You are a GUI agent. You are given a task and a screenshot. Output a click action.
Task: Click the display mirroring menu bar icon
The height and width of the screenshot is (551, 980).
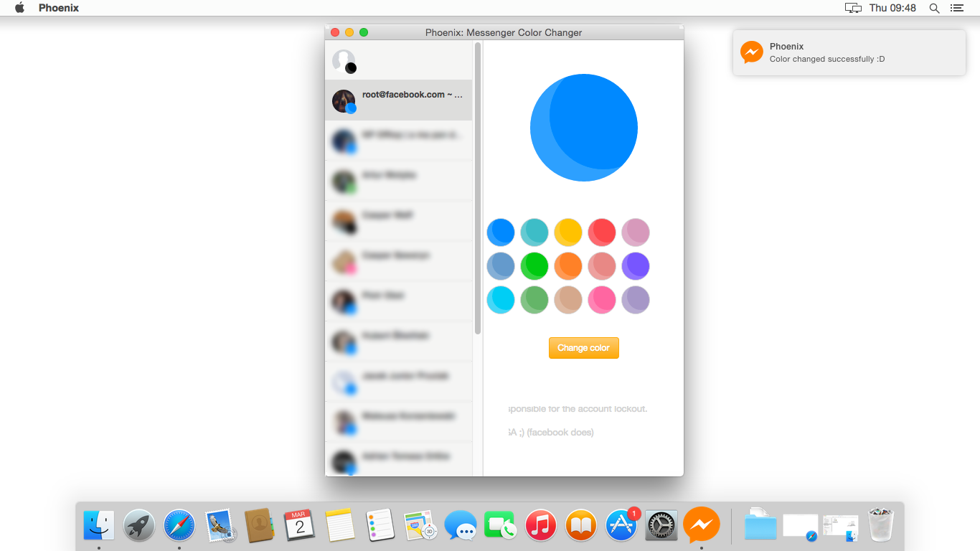coord(853,8)
